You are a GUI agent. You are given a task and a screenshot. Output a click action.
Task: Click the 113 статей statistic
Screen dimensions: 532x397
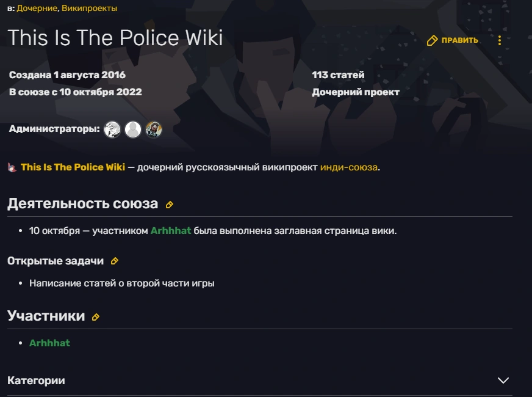(x=338, y=75)
